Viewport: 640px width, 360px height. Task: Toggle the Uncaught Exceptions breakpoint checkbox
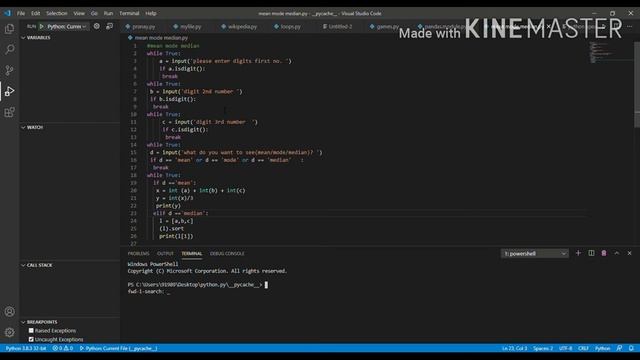point(31,339)
